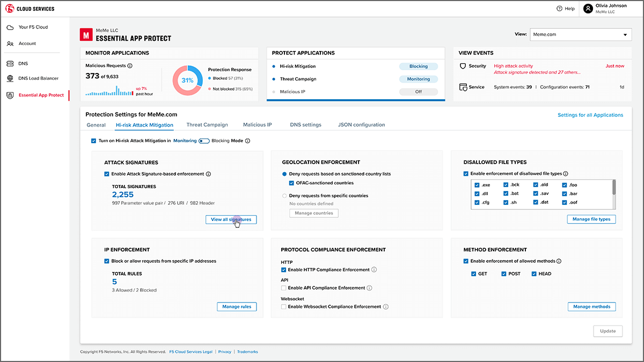Enable API Compliance Enforcement checkbox

click(284, 288)
